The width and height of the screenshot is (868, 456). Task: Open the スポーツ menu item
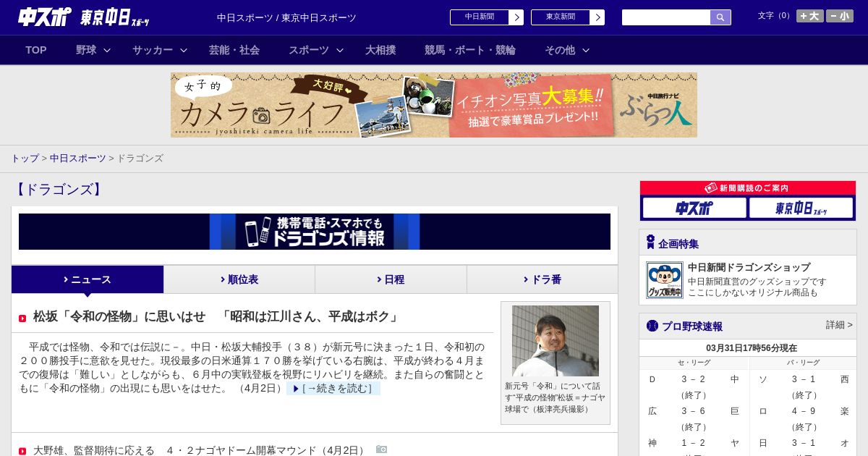[x=309, y=50]
